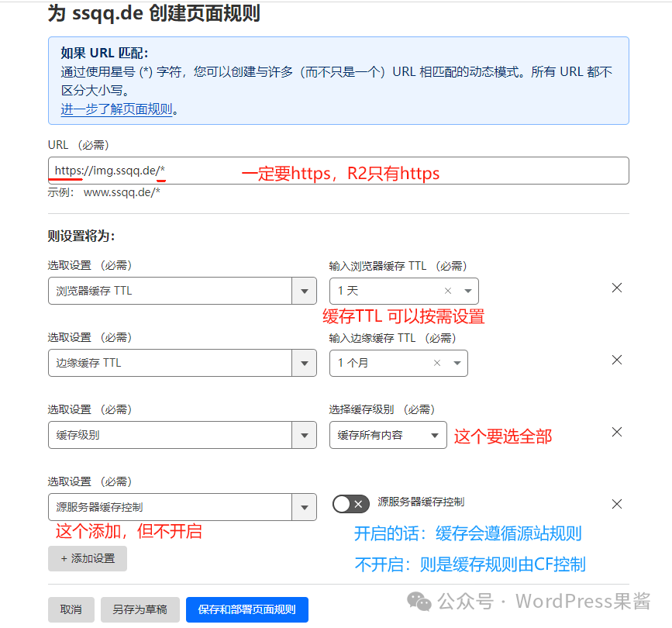Delete the 源服务器缓存控制 setting row
This screenshot has width=672, height=628.
[617, 504]
